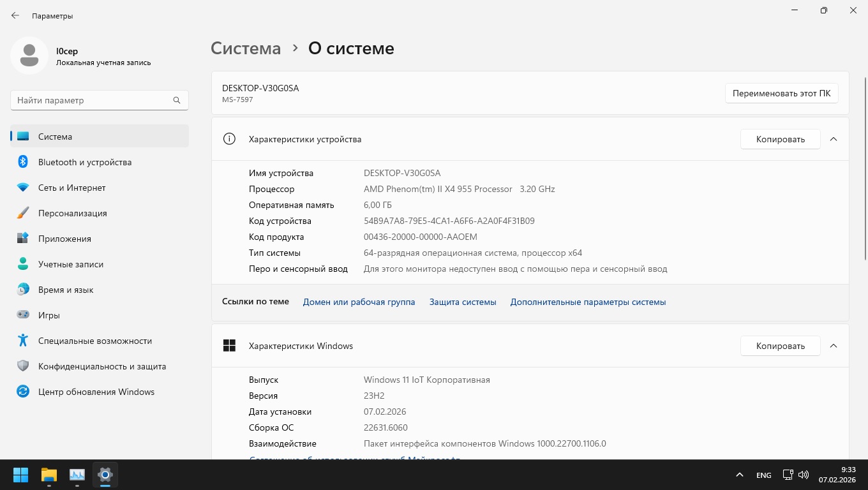
Task: Go back using the arrow next to Параметры
Action: tap(15, 16)
